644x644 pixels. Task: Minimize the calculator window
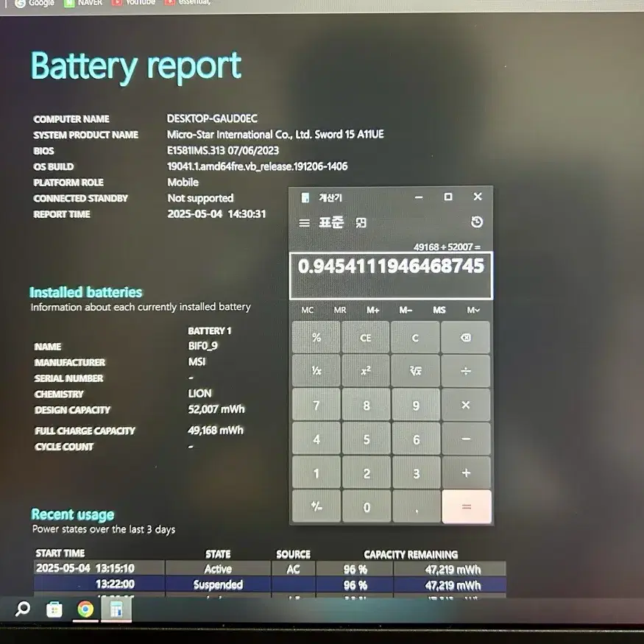[x=419, y=197]
